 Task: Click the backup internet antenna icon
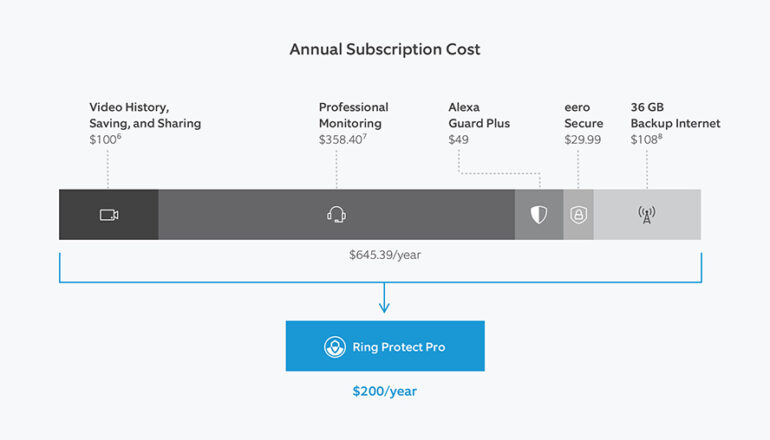(647, 215)
